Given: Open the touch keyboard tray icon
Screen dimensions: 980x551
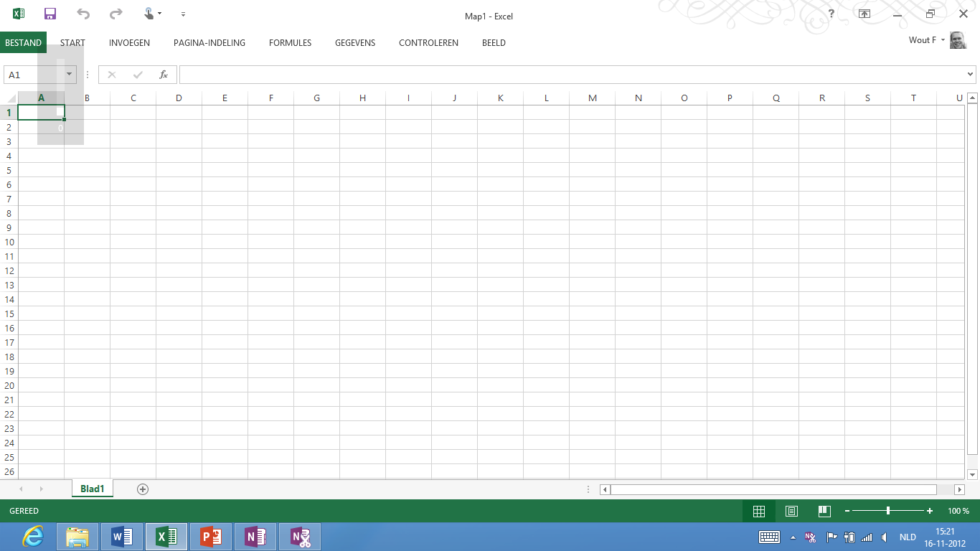Looking at the screenshot, I should tap(770, 537).
